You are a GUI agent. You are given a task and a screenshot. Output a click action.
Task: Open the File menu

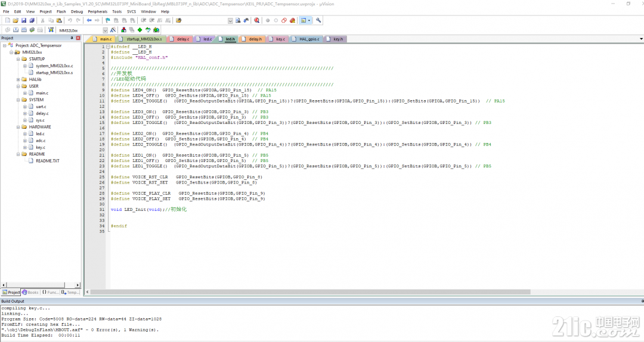[6, 11]
